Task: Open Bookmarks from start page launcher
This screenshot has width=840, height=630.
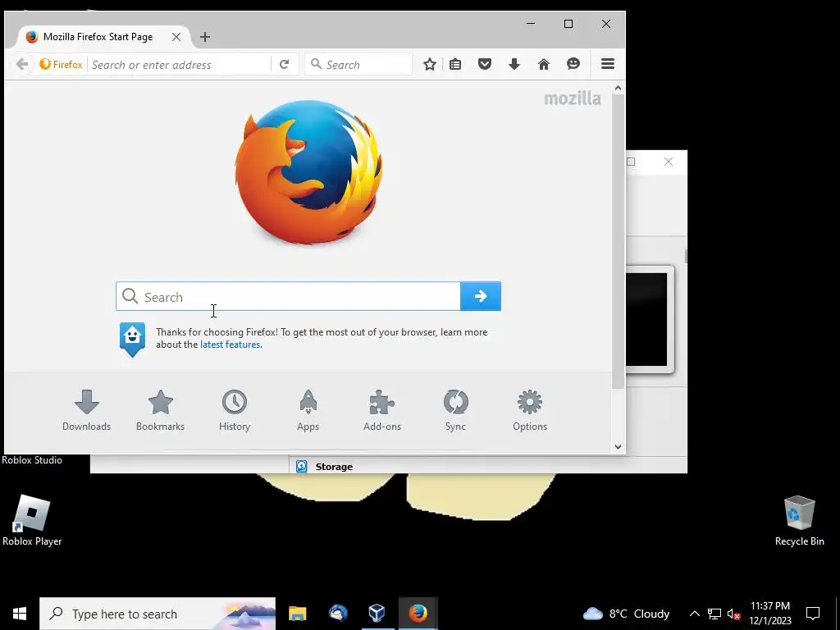Action: coord(160,411)
